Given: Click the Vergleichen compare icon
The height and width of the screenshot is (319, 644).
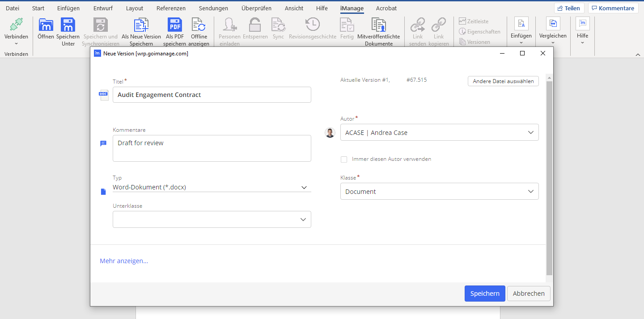Looking at the screenshot, I should (553, 24).
